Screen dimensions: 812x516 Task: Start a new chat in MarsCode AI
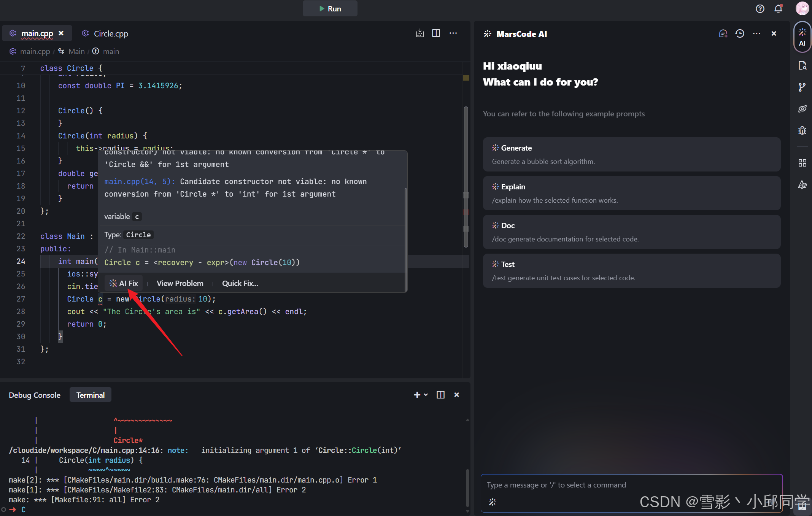(723, 34)
